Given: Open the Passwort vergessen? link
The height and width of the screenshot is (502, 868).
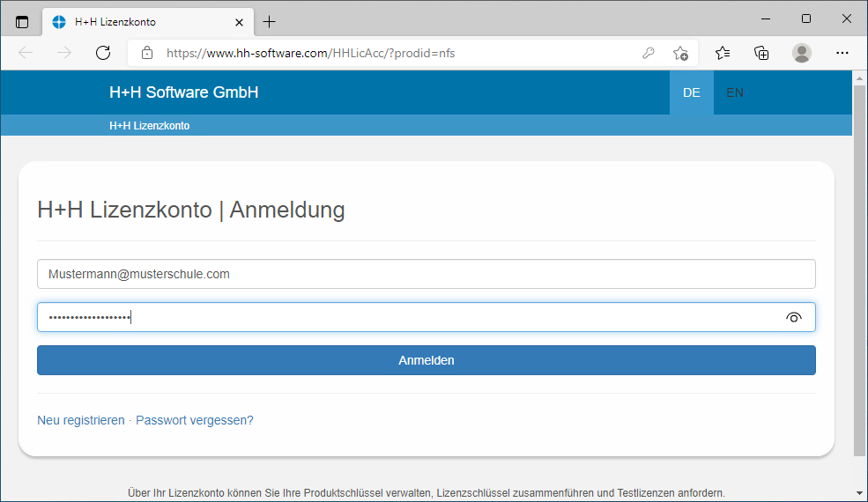Looking at the screenshot, I should coord(194,420).
